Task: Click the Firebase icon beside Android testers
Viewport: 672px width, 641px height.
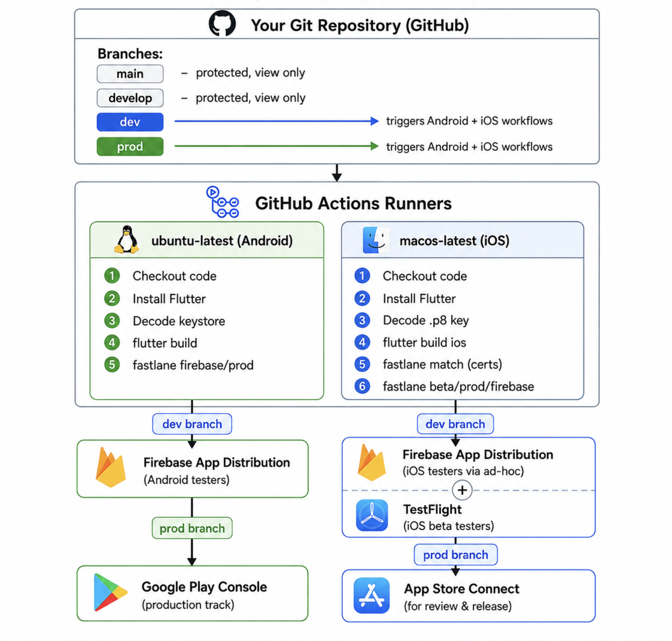Action: tap(110, 467)
